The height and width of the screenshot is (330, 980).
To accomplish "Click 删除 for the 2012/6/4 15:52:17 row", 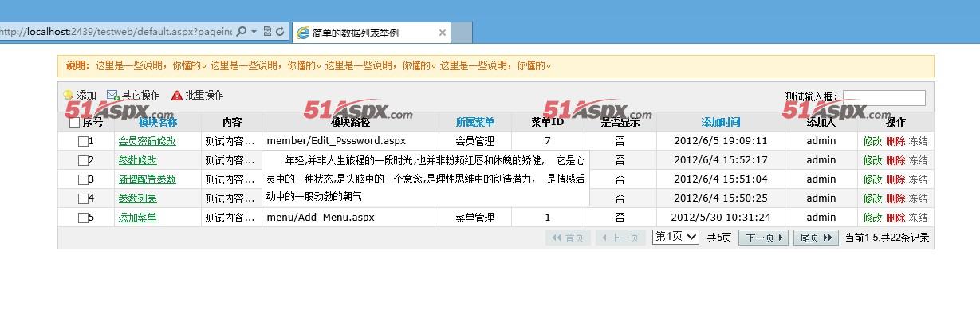I will (895, 160).
